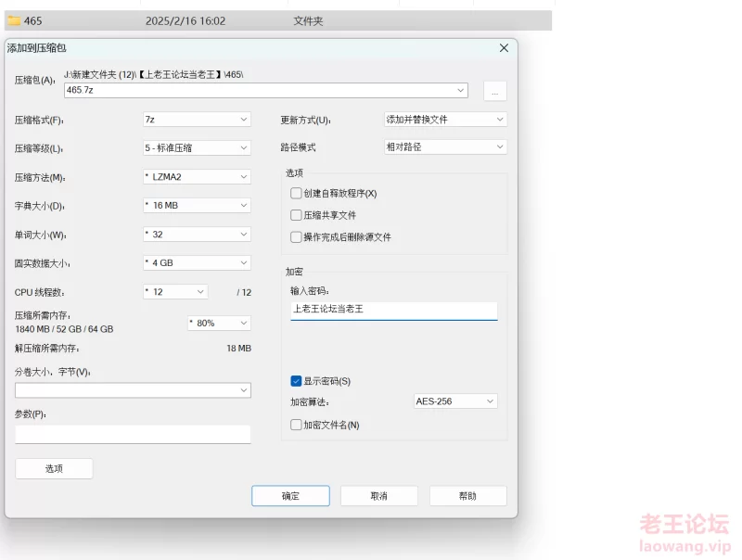Open help with the 帮助 button

click(468, 496)
